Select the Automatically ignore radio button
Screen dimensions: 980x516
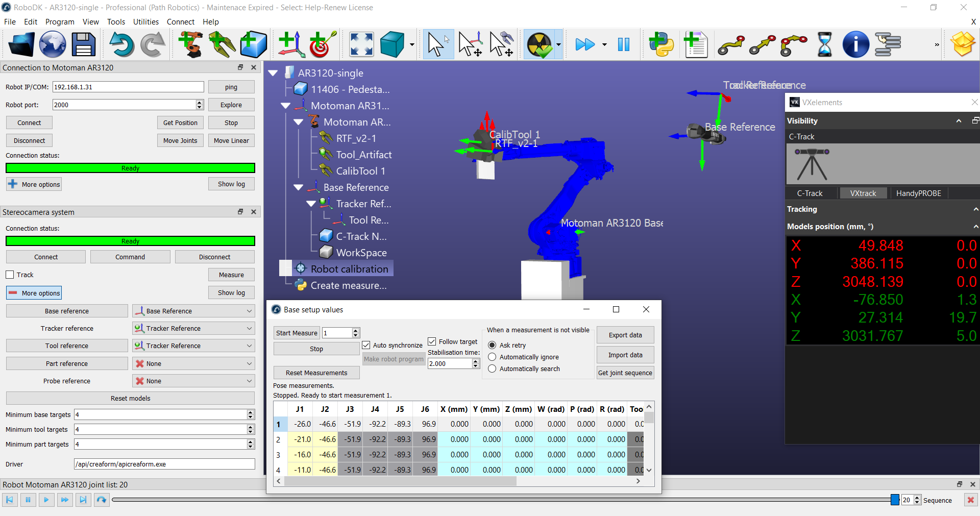493,357
